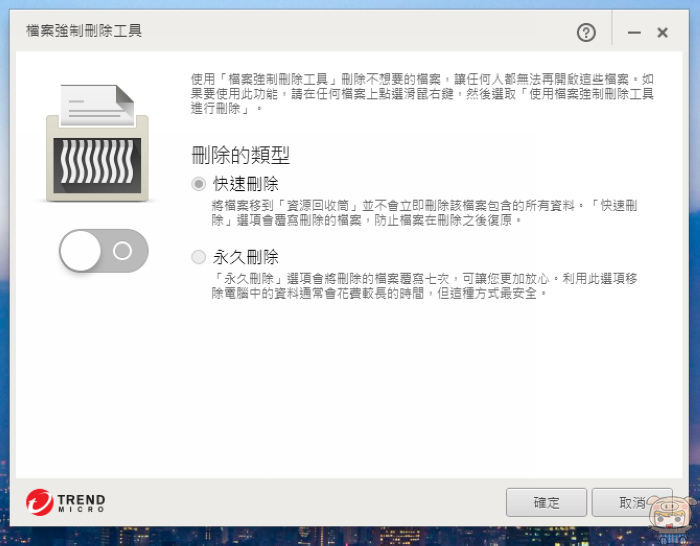700x546 pixels.
Task: Click the 永久刪除 description paragraph
Action: [424, 286]
